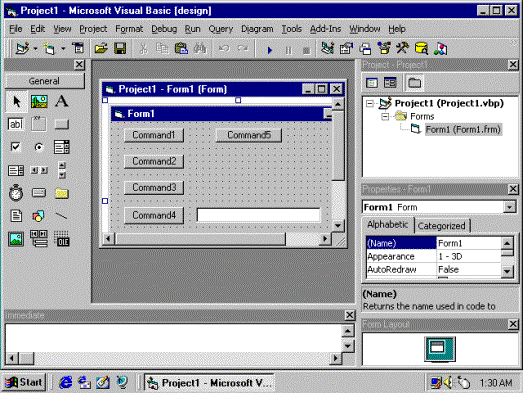
Task: Select the OptionButton control in toolbox
Action: tap(39, 147)
